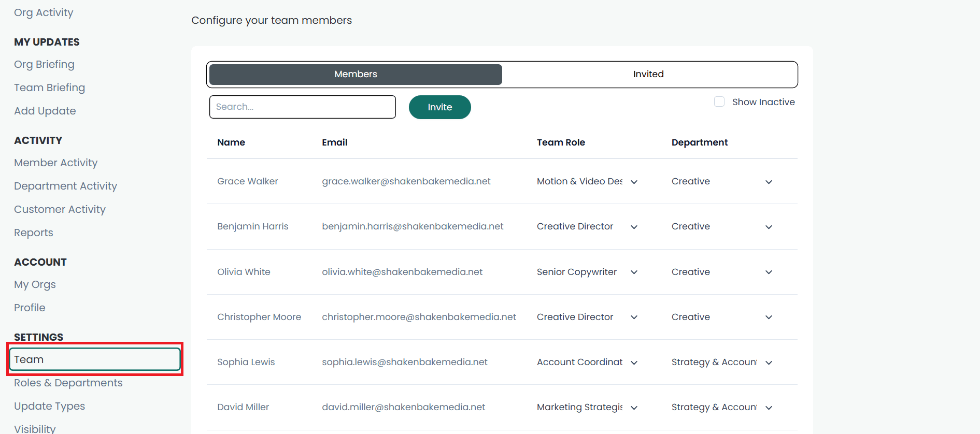
Task: Open Department Activity
Action: [65, 186]
